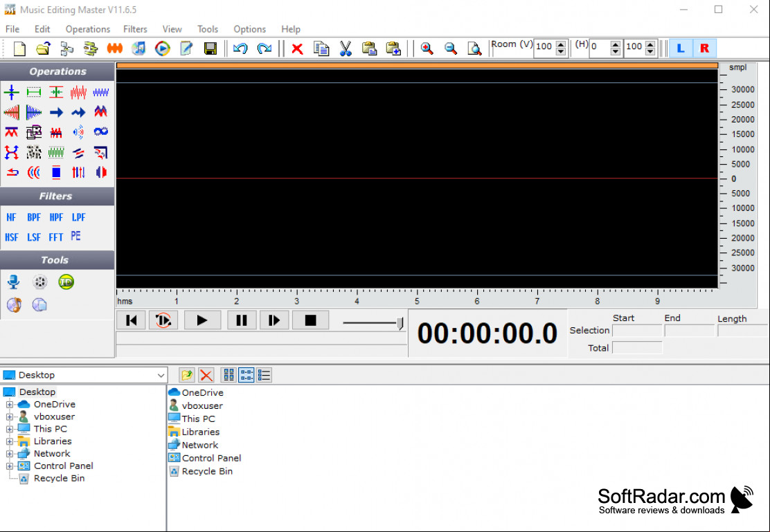
Task: Switch file browser to large icons view
Action: pyautogui.click(x=229, y=375)
